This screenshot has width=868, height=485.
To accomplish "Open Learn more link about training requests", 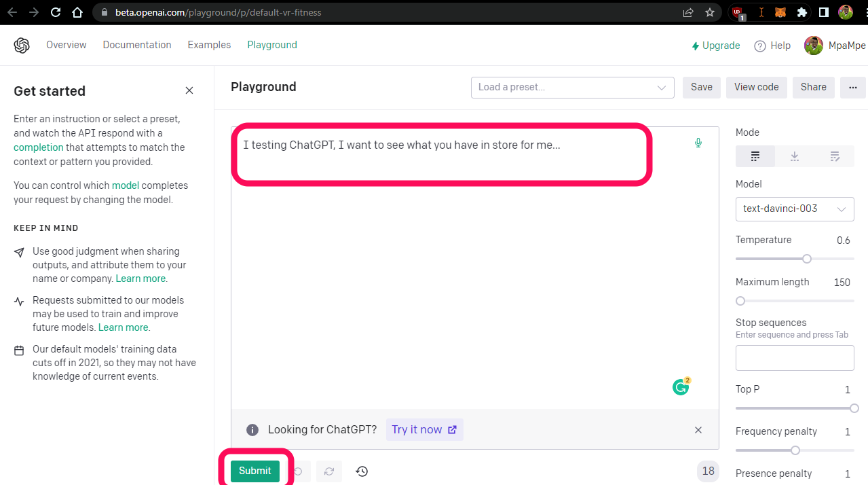I will pos(123,327).
